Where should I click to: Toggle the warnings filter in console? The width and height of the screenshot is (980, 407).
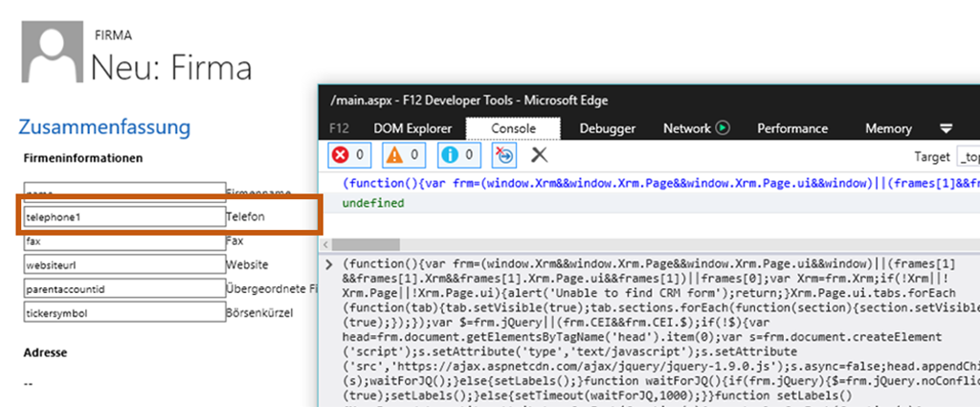pos(403,154)
